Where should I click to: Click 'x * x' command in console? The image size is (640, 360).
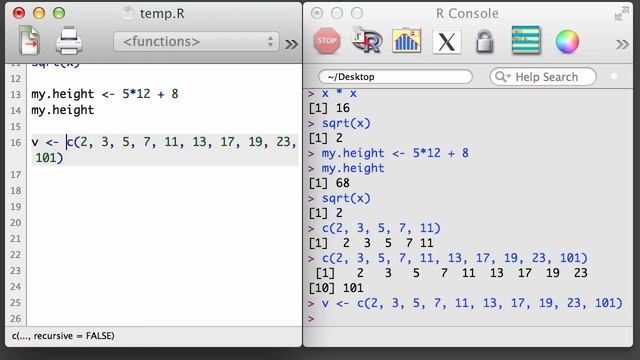click(339, 93)
